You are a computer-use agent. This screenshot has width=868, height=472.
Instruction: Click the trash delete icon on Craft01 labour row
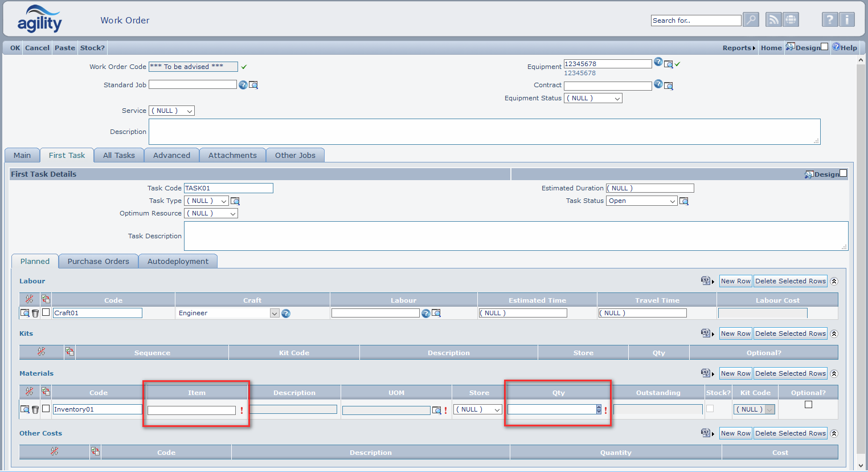35,312
